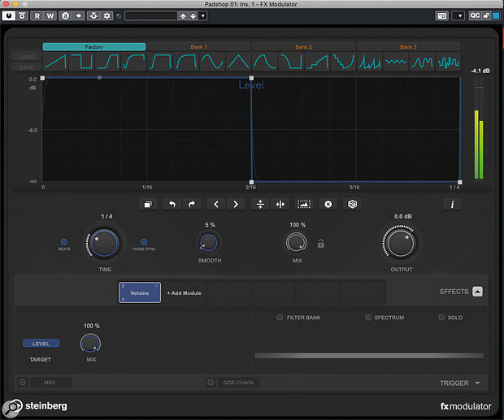Screen dimensions: 504x420
Task: Click the Volume module Mix knob
Action: coord(90,344)
